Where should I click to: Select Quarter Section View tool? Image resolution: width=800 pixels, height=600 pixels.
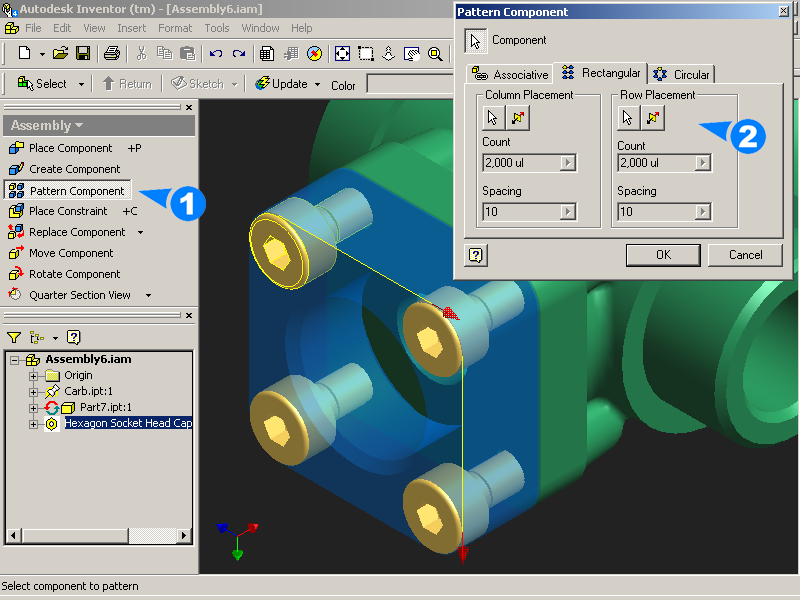pos(69,295)
